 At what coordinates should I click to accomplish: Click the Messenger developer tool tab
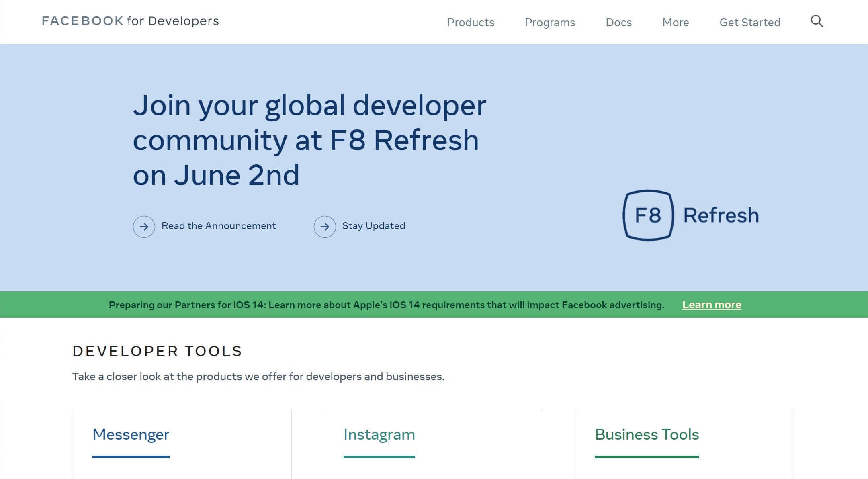coord(130,434)
